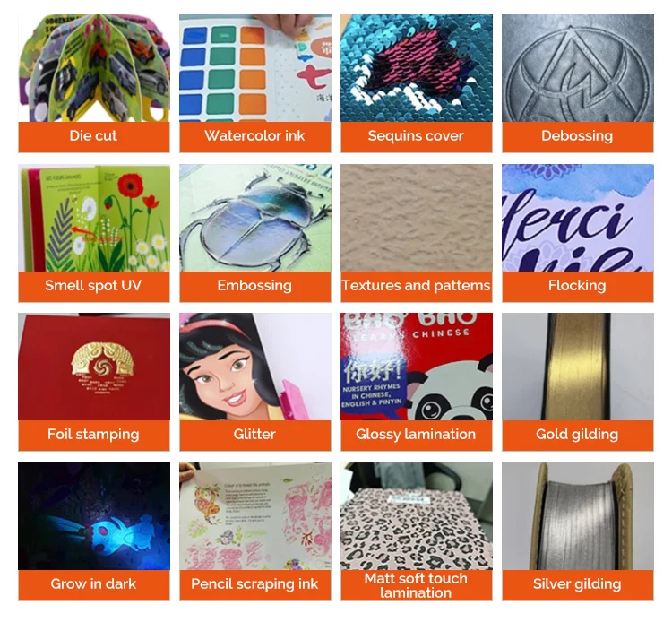Select the Pencil scraping ink label
The image size is (672, 622).
pos(255,584)
